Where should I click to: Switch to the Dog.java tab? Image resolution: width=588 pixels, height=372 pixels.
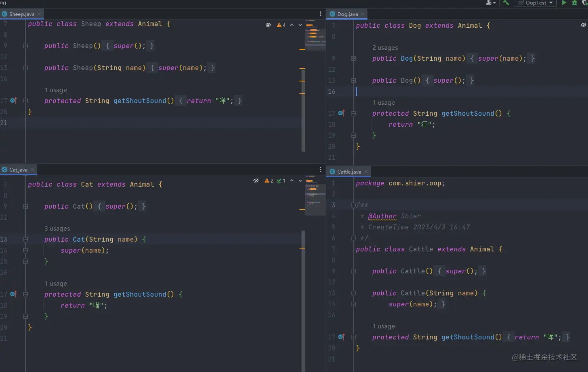pos(347,14)
